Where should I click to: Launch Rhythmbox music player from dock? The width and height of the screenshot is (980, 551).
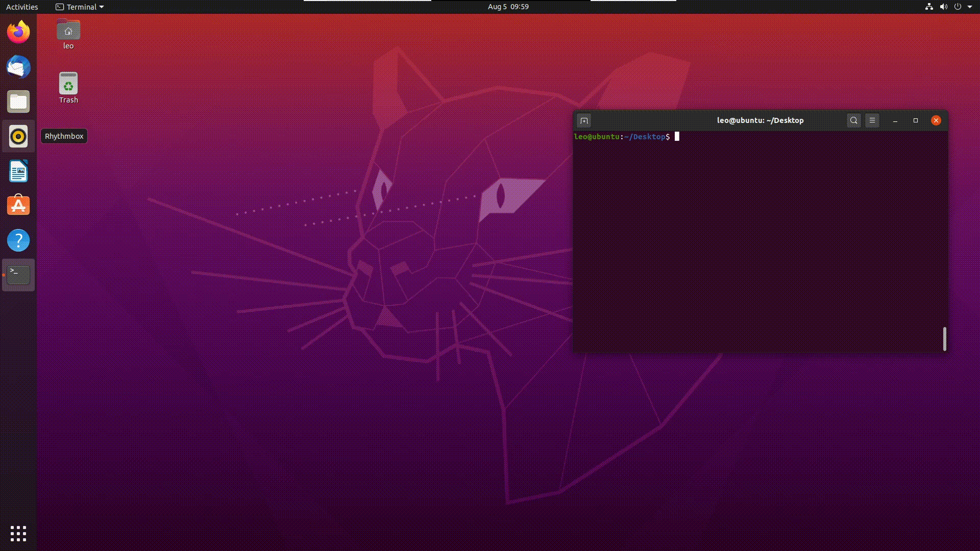[x=18, y=136]
